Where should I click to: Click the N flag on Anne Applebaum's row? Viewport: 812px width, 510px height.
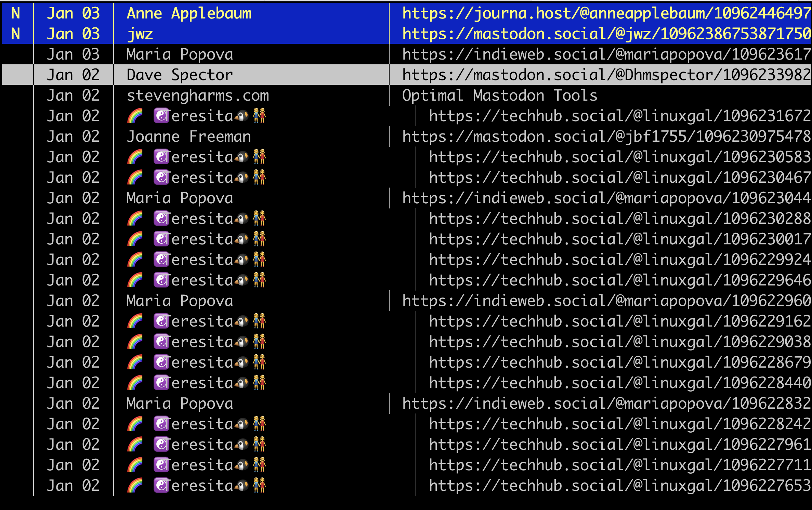[x=16, y=13]
